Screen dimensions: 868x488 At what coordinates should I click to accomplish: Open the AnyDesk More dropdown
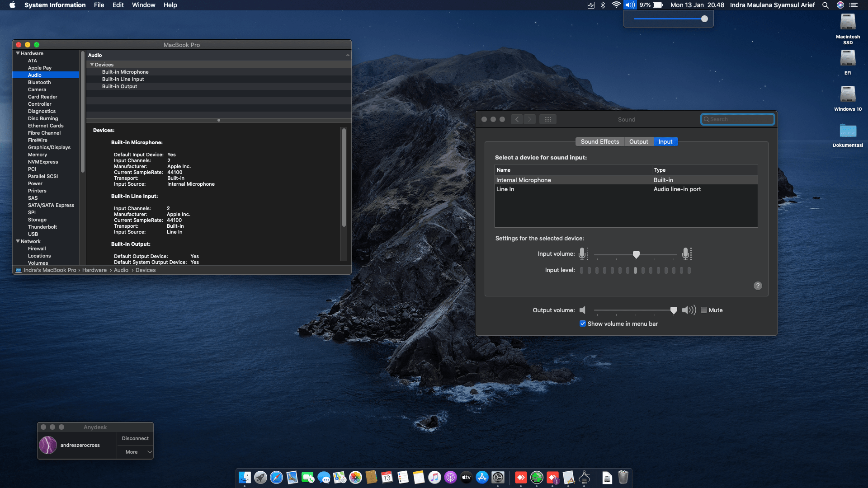click(x=135, y=452)
